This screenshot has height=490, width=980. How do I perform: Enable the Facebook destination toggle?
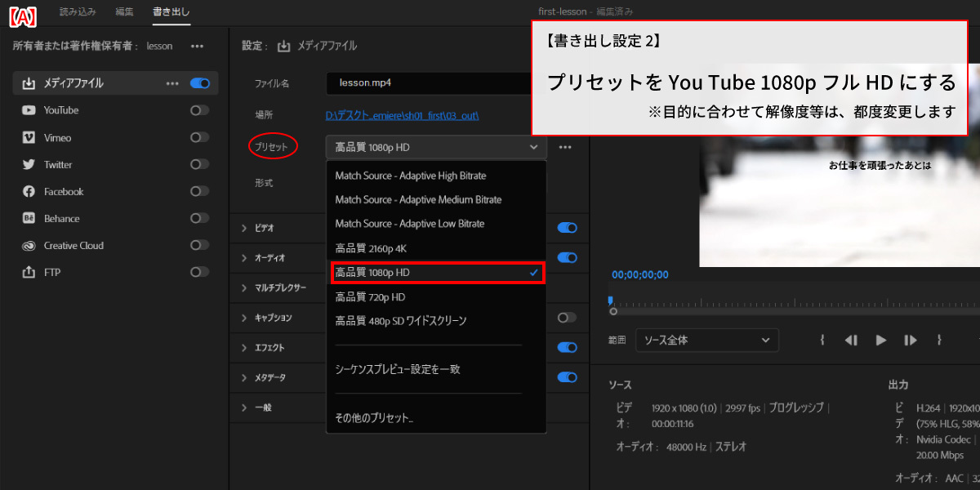199,191
